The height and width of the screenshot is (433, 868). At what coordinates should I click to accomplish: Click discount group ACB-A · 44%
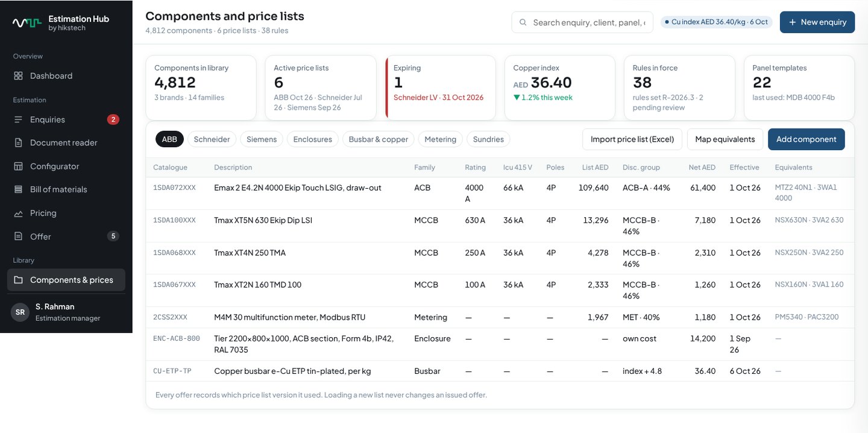pos(646,188)
